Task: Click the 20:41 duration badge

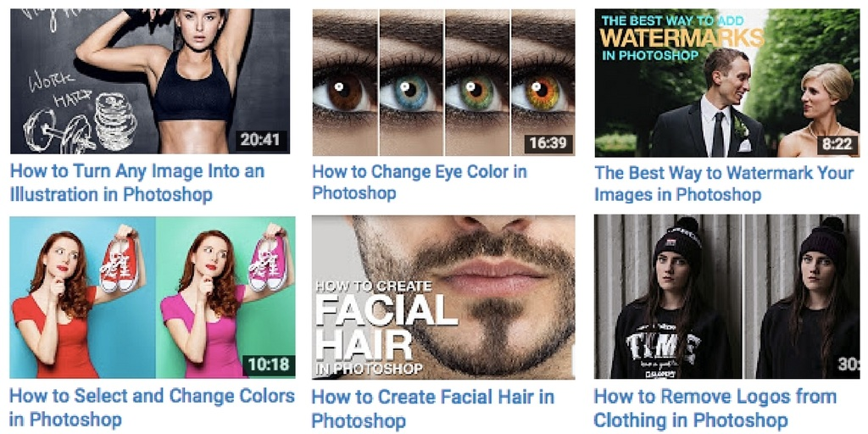Action: pyautogui.click(x=262, y=141)
